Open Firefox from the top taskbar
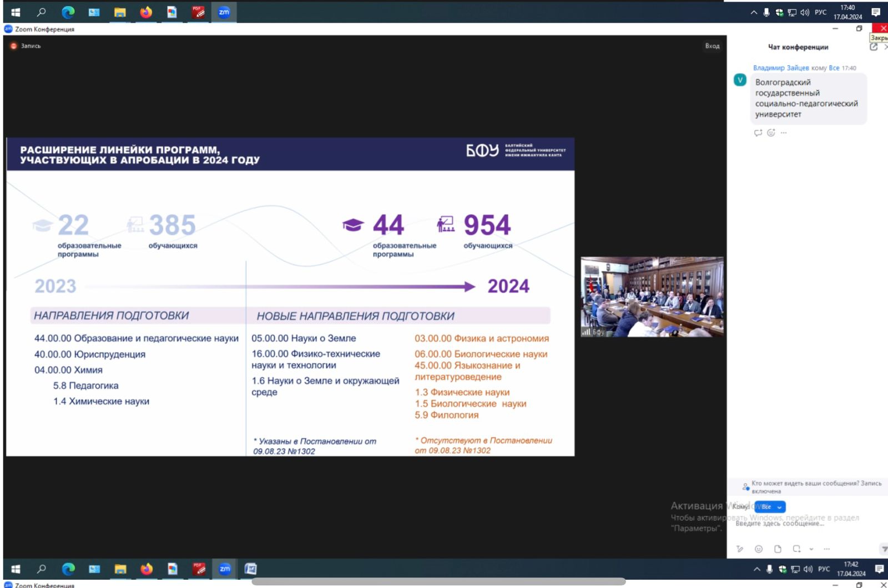 [x=146, y=12]
